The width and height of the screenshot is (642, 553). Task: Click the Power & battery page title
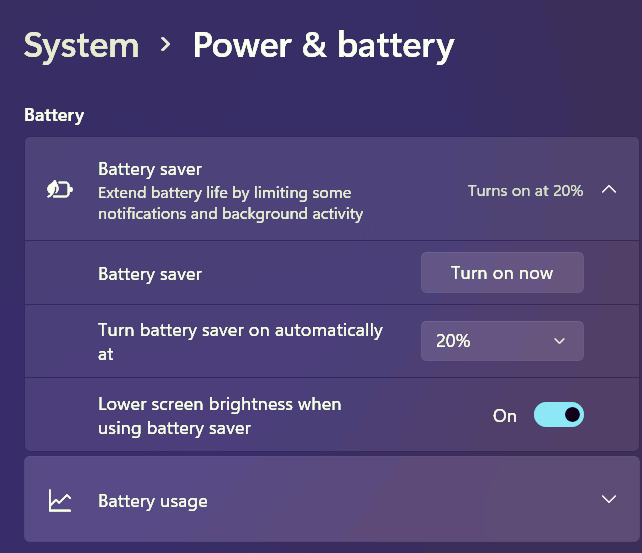[x=323, y=45]
